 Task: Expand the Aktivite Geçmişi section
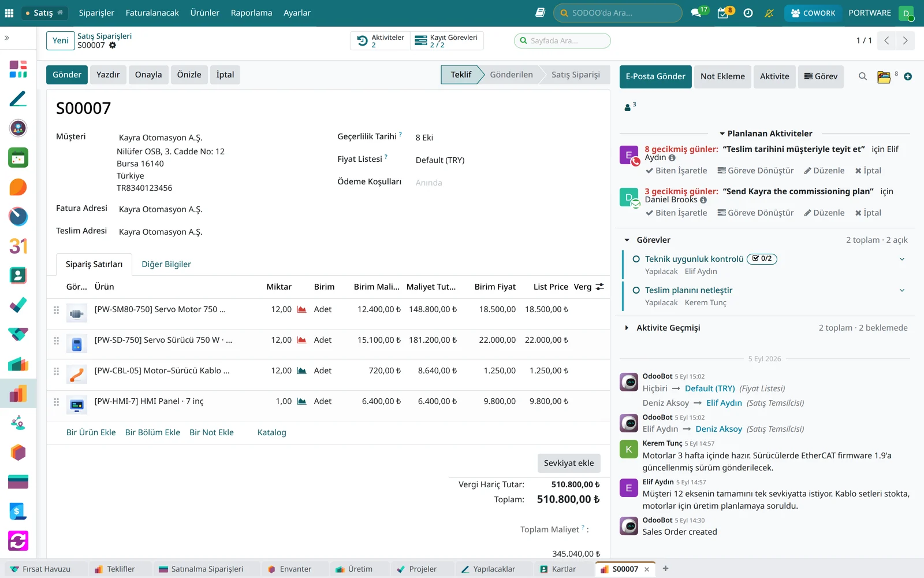click(x=668, y=328)
